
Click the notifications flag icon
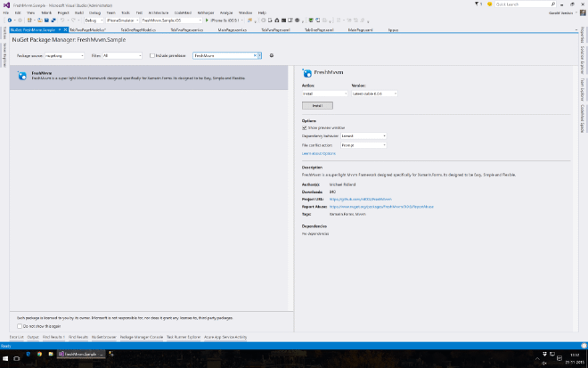pyautogui.click(x=477, y=4)
